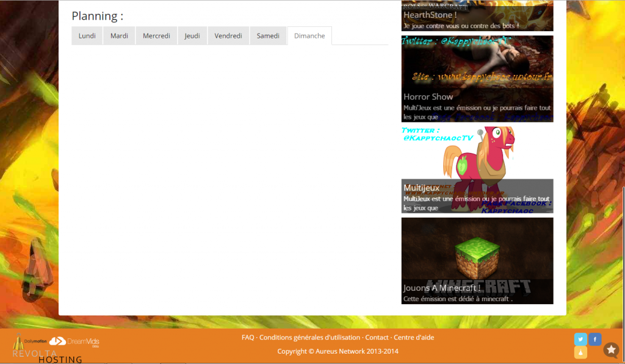
Task: Select the Lundi planning tab
Action: (x=87, y=36)
